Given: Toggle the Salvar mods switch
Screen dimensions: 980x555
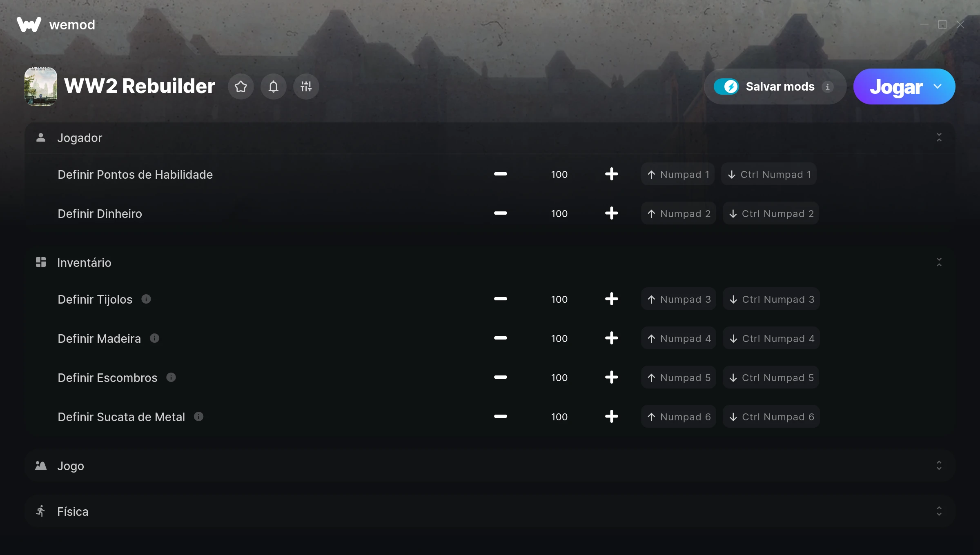Looking at the screenshot, I should (726, 87).
